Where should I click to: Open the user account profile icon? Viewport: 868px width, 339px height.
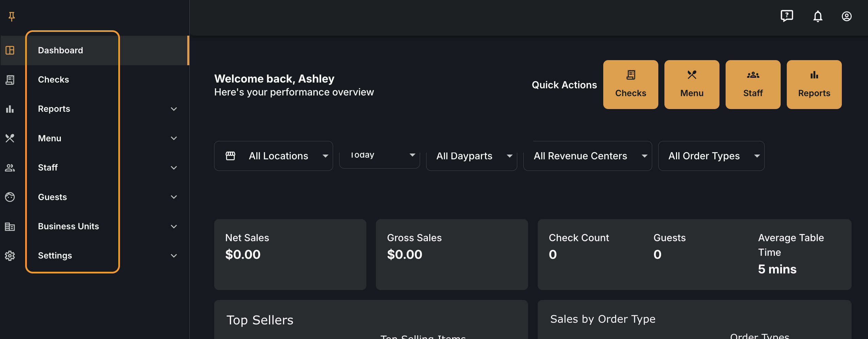coord(846,16)
